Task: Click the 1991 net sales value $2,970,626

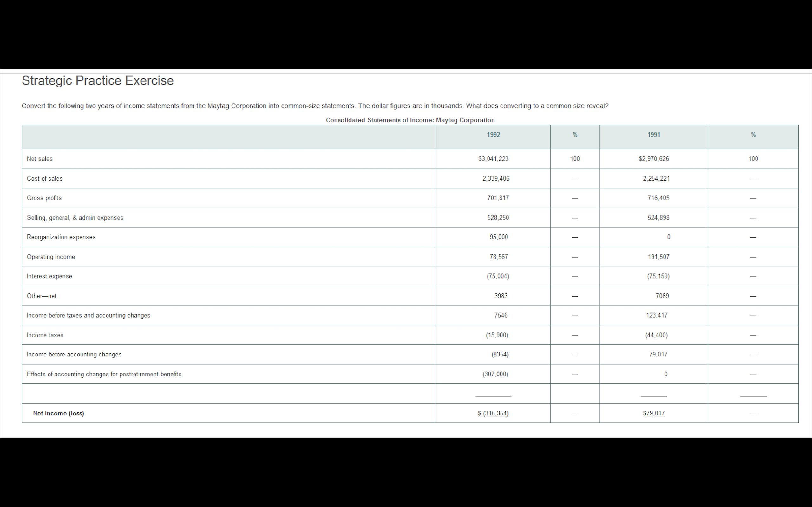Action: click(653, 159)
